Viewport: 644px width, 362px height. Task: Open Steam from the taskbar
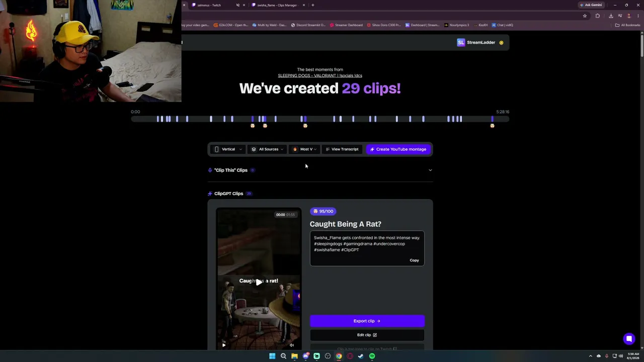(x=361, y=356)
